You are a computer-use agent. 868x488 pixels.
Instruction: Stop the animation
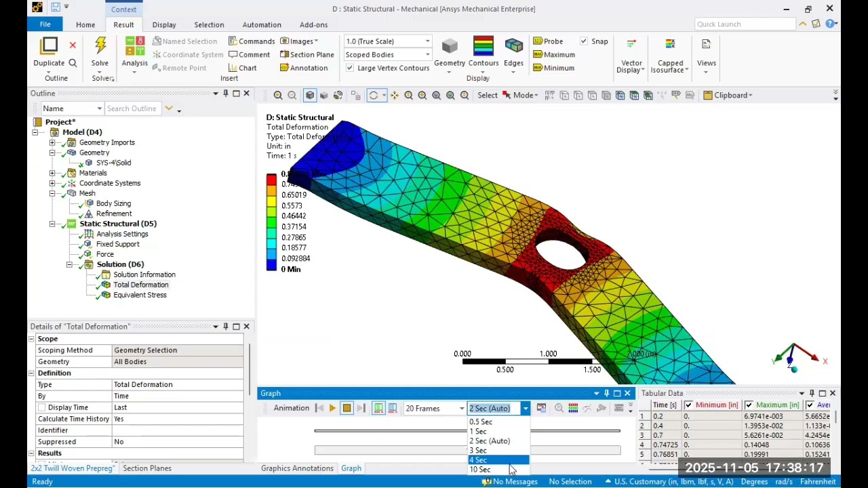pyautogui.click(x=347, y=408)
